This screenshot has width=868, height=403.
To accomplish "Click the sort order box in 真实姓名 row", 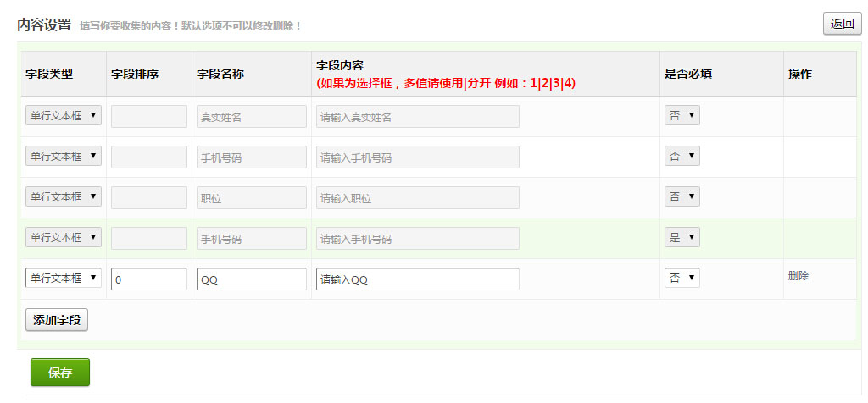I will (149, 117).
